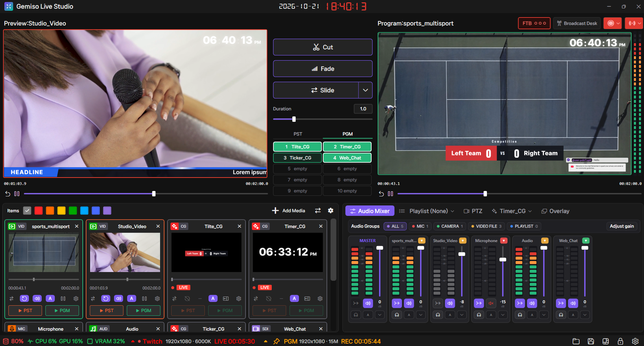Screen dimensions: 644x346
Task: Switch to the Overlay tab
Action: coord(555,211)
